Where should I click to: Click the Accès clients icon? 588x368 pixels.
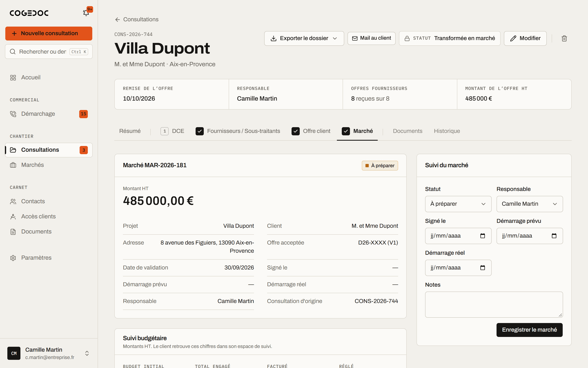[x=13, y=217]
